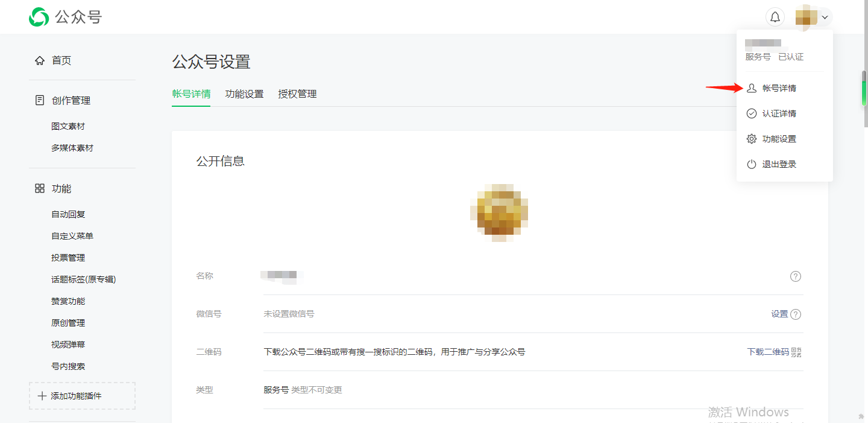Click the WeChat 公众号 logo
The image size is (868, 423).
(x=39, y=17)
